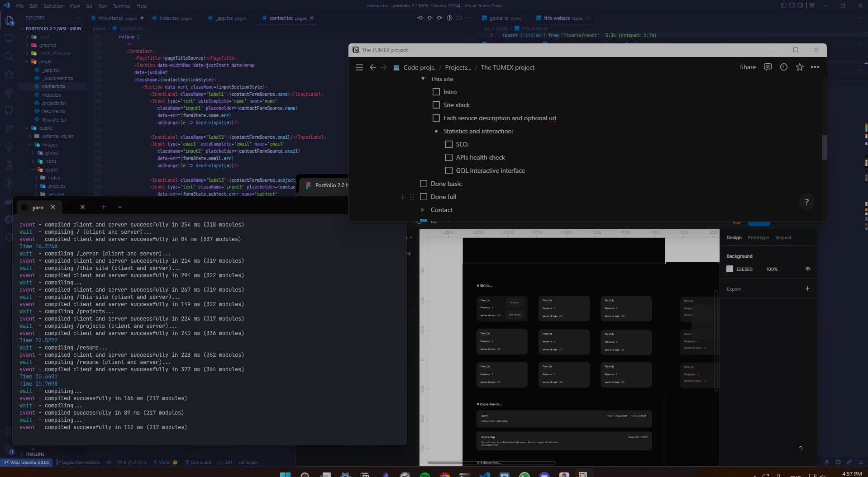Open Run and Debug bug icon in activity bar
This screenshot has width=868, height=477.
tap(9, 75)
